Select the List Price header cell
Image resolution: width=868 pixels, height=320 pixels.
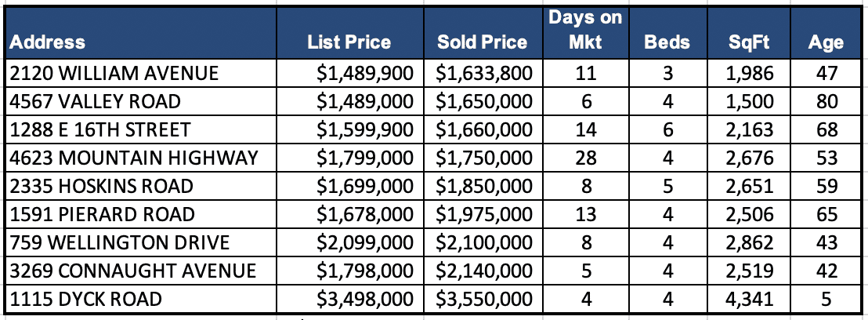tap(349, 42)
